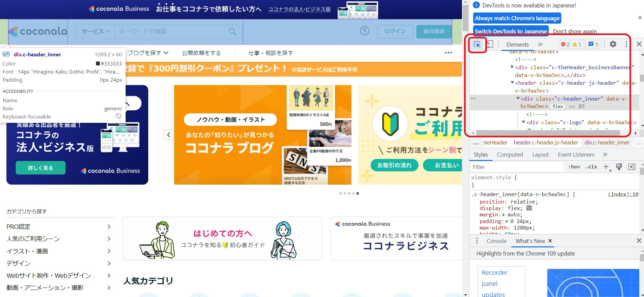Open the はじめての方へ beginner guide banner
The image size is (644, 297).
tap(223, 239)
